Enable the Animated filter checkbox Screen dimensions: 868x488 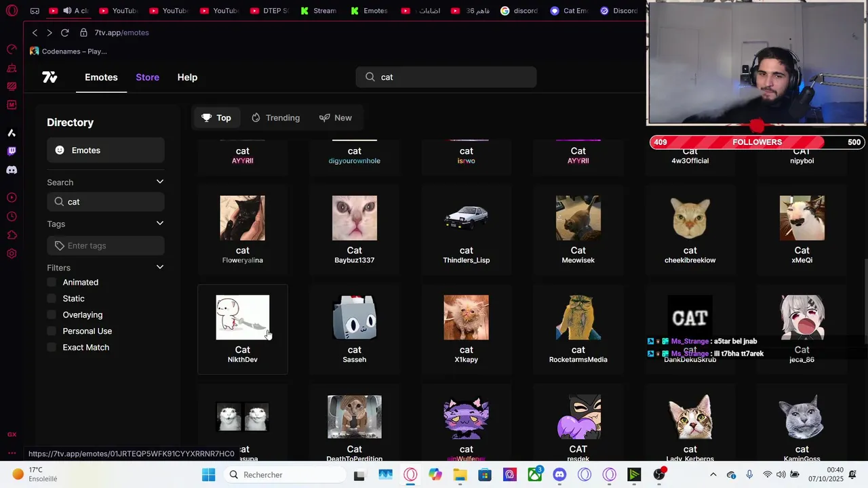pos(52,282)
